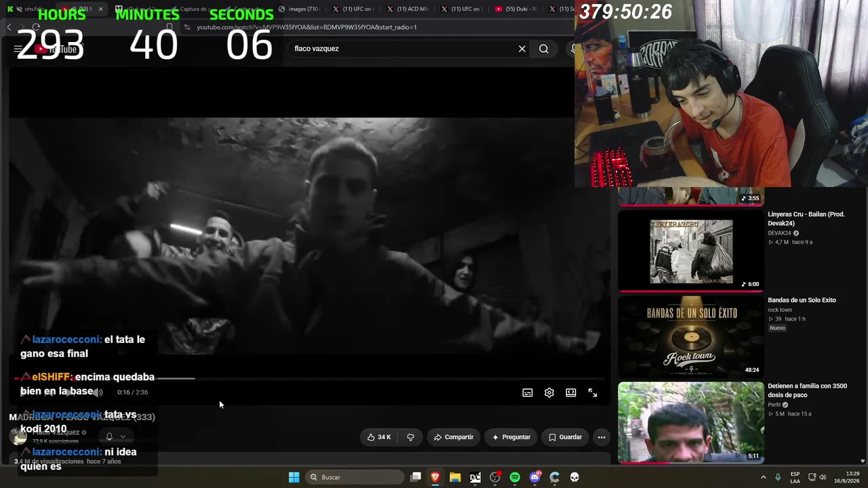This screenshot has width=868, height=488.
Task: Open 'Detienen a familia con 3500 dosis' title
Action: coord(807,390)
